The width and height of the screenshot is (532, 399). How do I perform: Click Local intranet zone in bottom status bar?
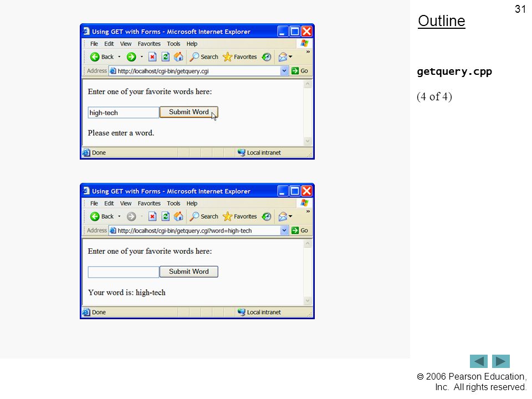(259, 312)
